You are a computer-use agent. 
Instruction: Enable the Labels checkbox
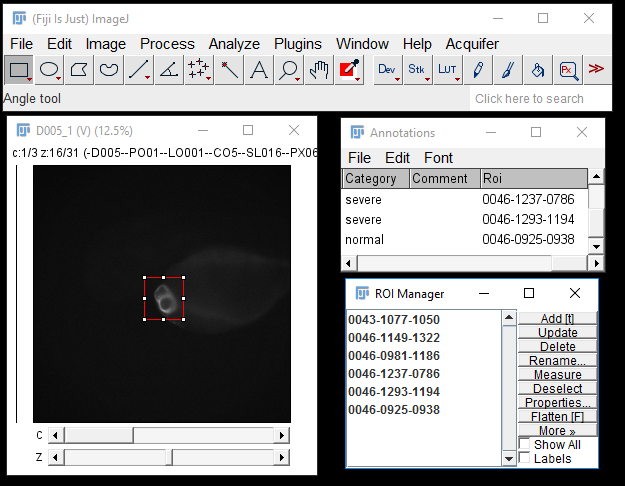525,457
